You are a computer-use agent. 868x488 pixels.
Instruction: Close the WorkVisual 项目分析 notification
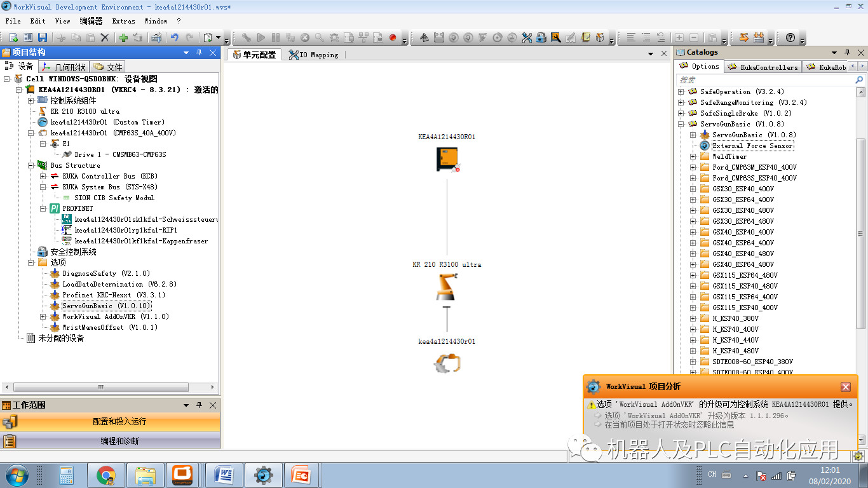tap(845, 387)
